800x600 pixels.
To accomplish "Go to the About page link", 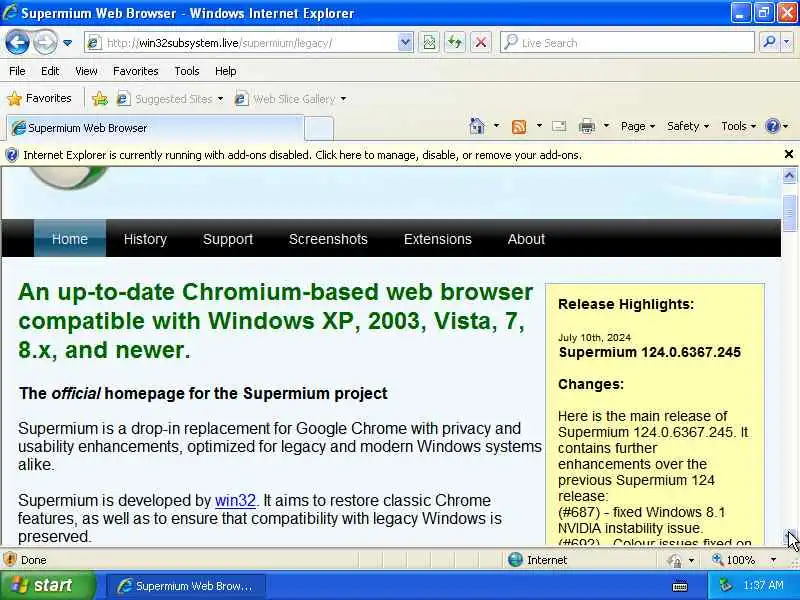I will [526, 239].
